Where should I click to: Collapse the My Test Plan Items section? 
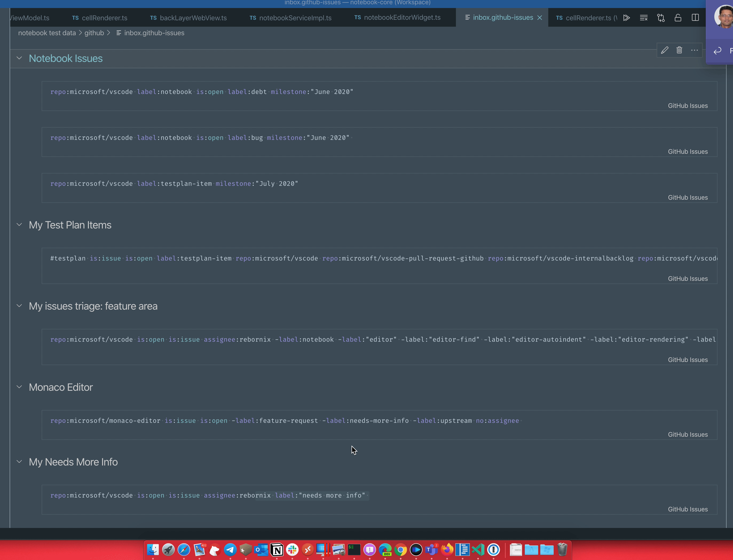tap(19, 225)
